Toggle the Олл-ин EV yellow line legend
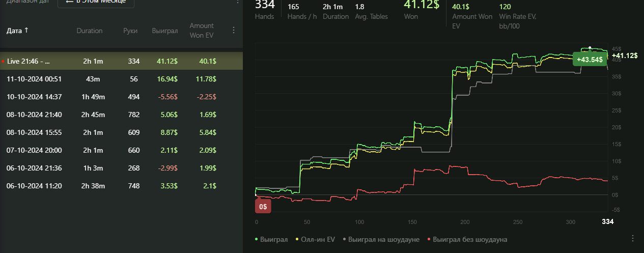 tap(316, 239)
